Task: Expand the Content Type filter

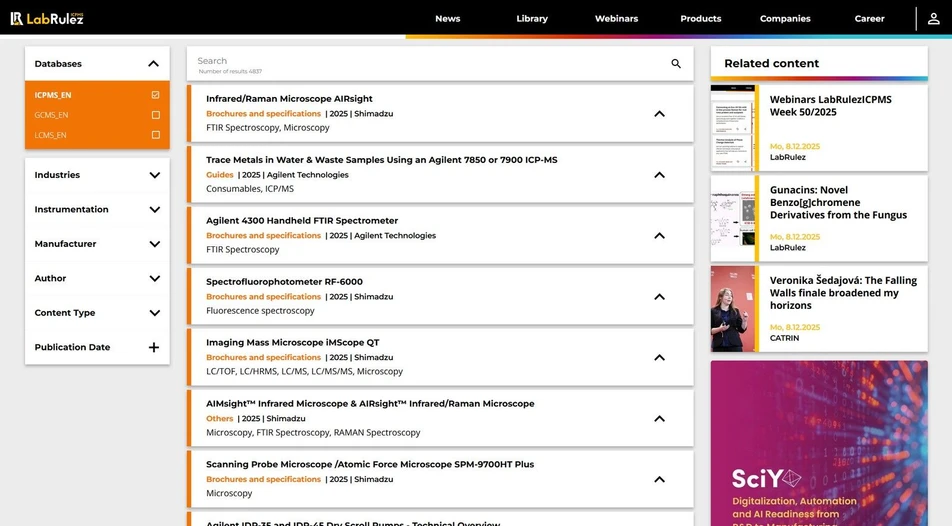Action: (154, 313)
